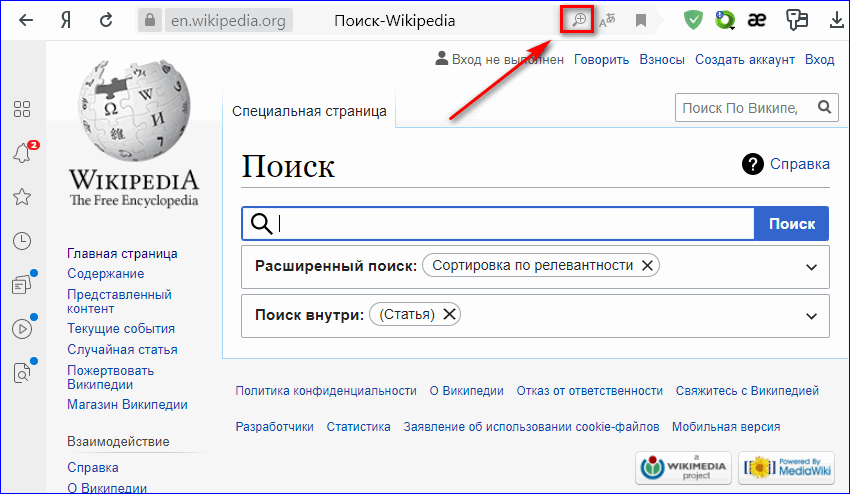Reload the page with the refresh icon
Viewport: 850px width, 494px height.
click(x=106, y=21)
